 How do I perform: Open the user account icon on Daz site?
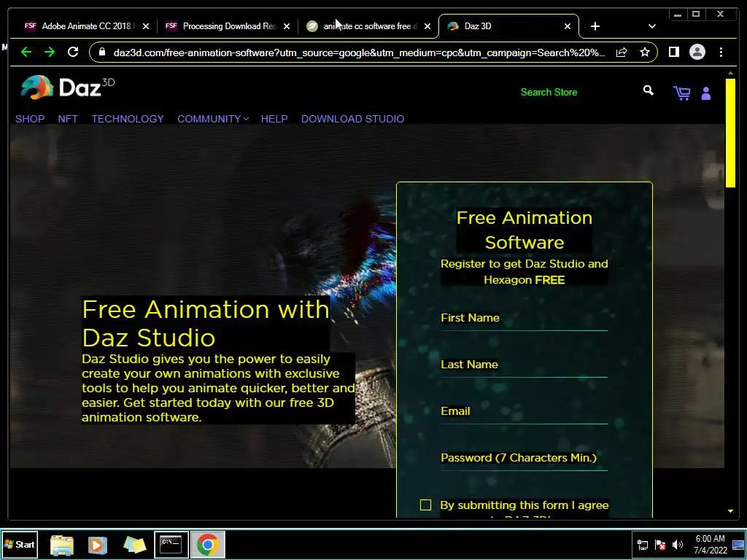click(706, 93)
